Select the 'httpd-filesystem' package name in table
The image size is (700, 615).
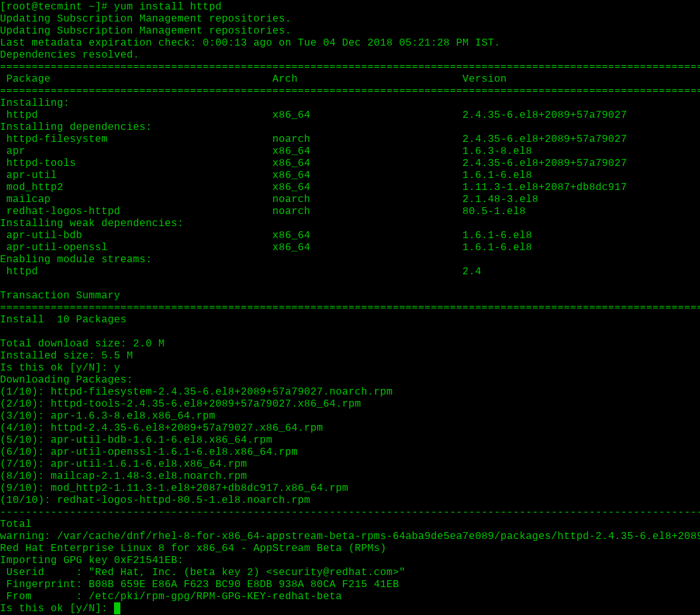tap(56, 139)
